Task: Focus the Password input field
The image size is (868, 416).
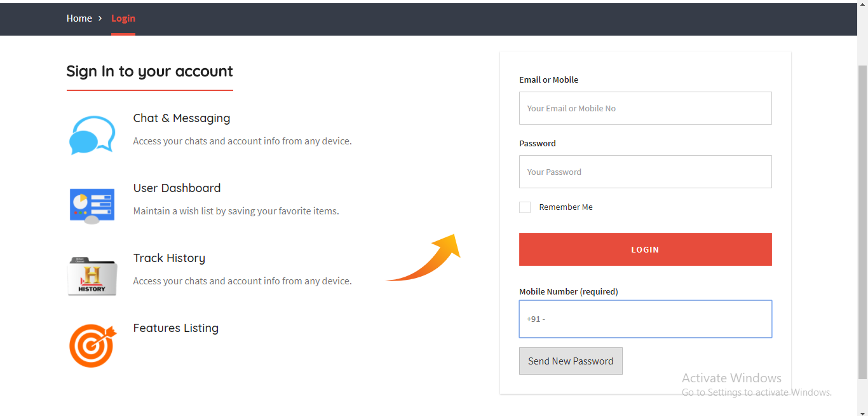Action: (x=645, y=172)
